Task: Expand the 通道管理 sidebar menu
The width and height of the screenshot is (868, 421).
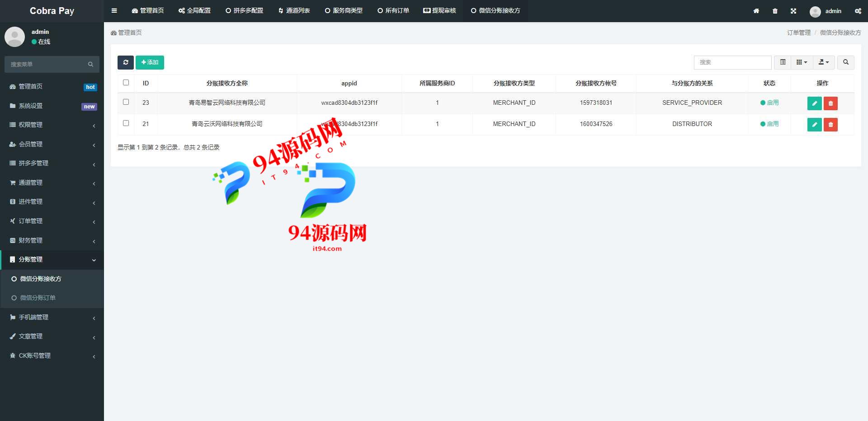Action: pos(52,183)
